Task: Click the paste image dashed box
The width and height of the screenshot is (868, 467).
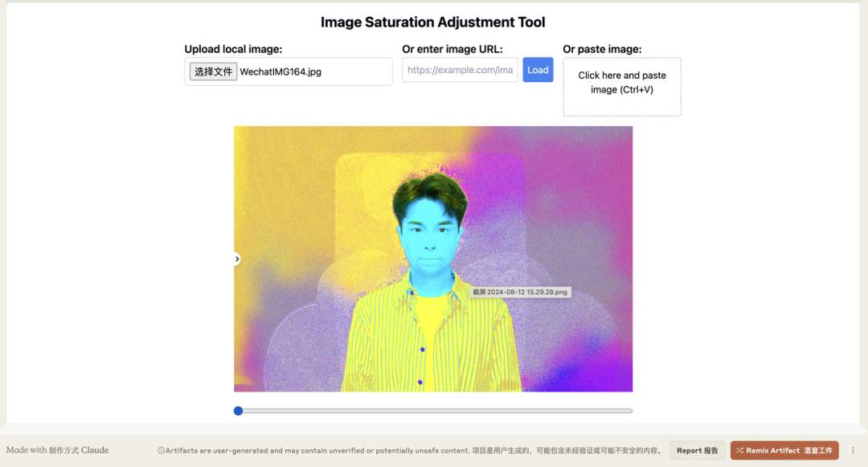Action: (621, 87)
